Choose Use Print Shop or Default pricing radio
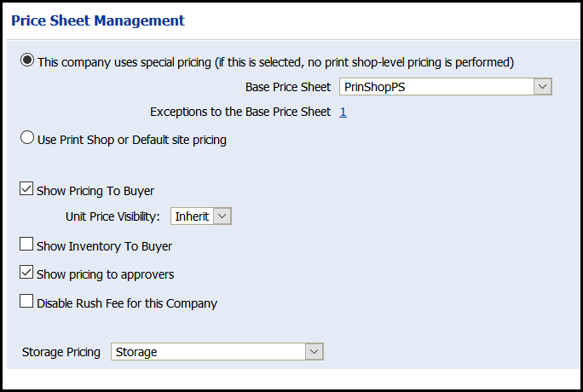The image size is (583, 392). click(27, 138)
